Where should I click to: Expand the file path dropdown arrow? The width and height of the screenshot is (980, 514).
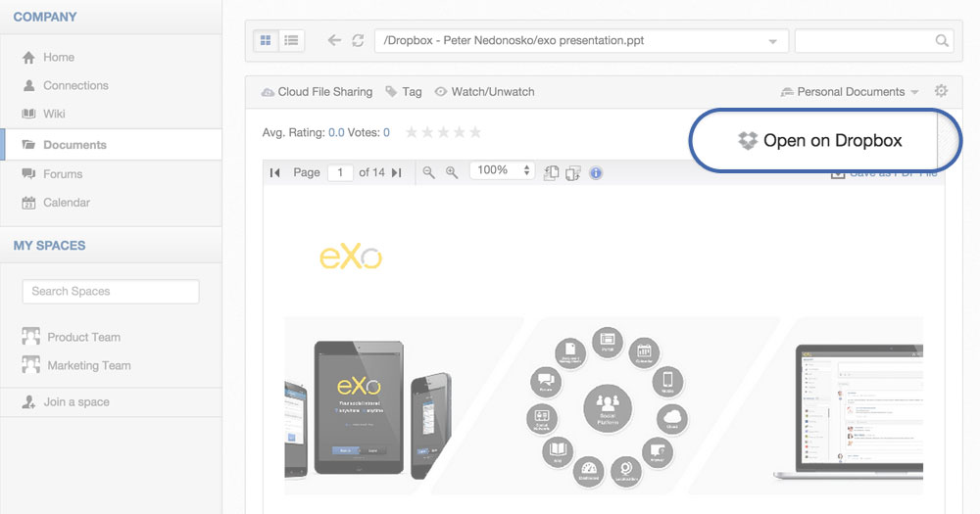pos(772,41)
